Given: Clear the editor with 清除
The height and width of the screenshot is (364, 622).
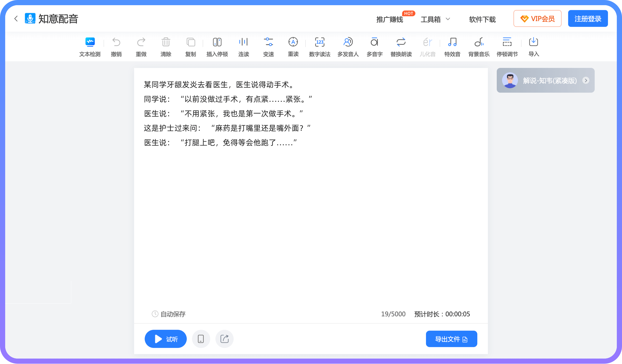Looking at the screenshot, I should (x=166, y=47).
